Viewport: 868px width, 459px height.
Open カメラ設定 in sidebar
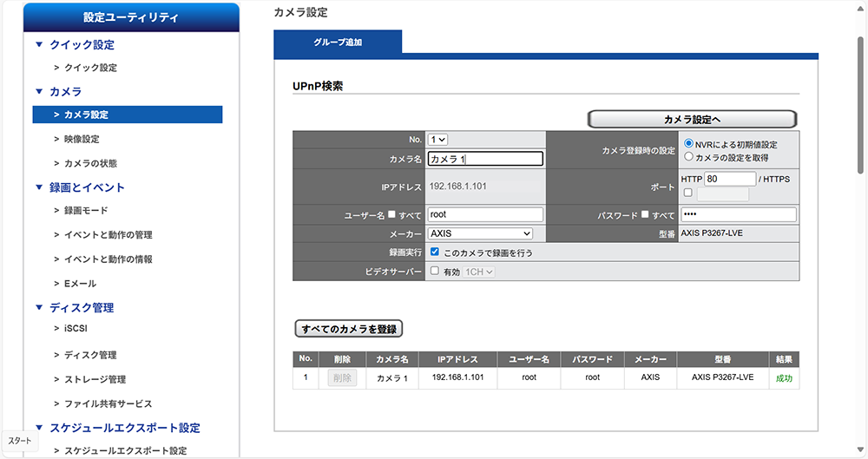tap(128, 115)
